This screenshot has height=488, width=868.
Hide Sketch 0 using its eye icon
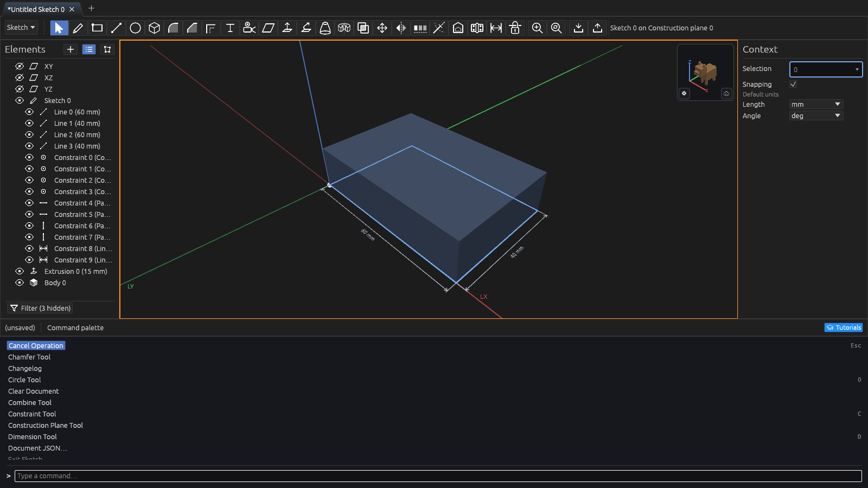pos(20,100)
